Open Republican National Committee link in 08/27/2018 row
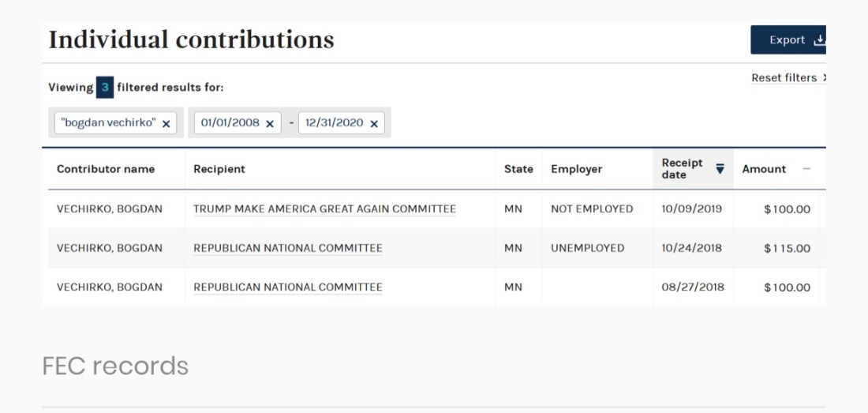Viewport: 868px width, 413px height. click(x=288, y=287)
